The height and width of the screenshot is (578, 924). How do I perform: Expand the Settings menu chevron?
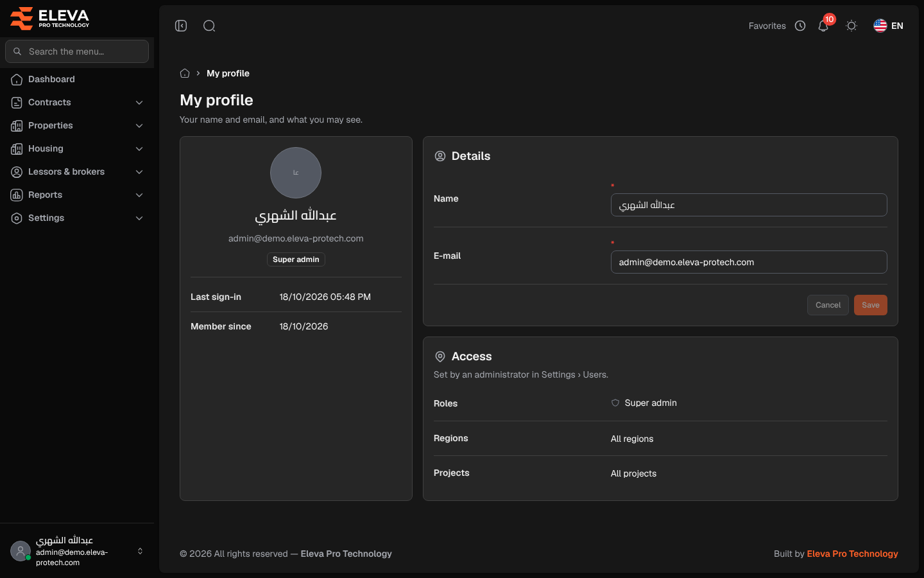(x=139, y=218)
